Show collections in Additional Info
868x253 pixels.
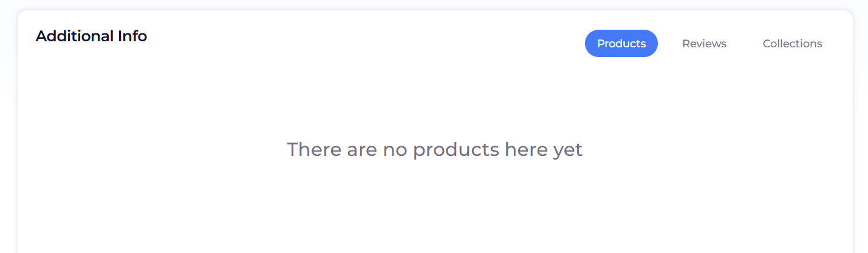click(792, 44)
